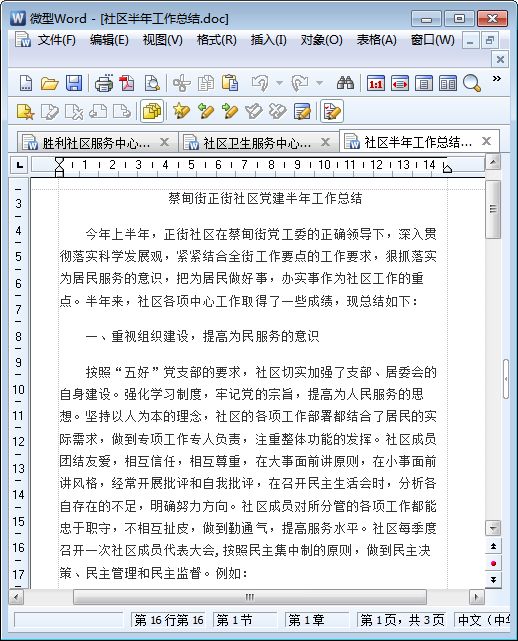Export the document as PDF
The image size is (518, 641).
127,83
